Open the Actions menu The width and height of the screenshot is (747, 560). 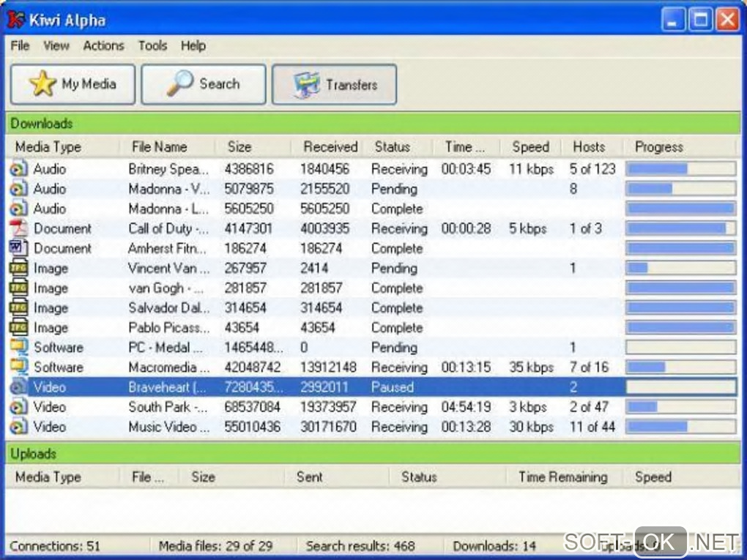tap(103, 45)
